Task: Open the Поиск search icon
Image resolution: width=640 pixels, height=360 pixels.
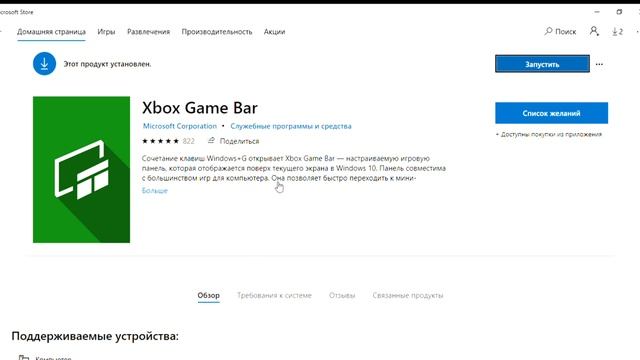Action: [549, 31]
